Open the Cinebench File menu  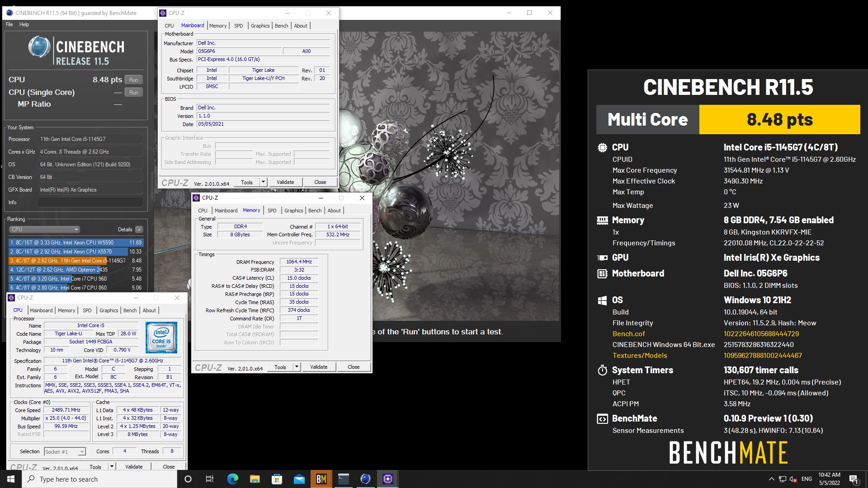(9, 24)
